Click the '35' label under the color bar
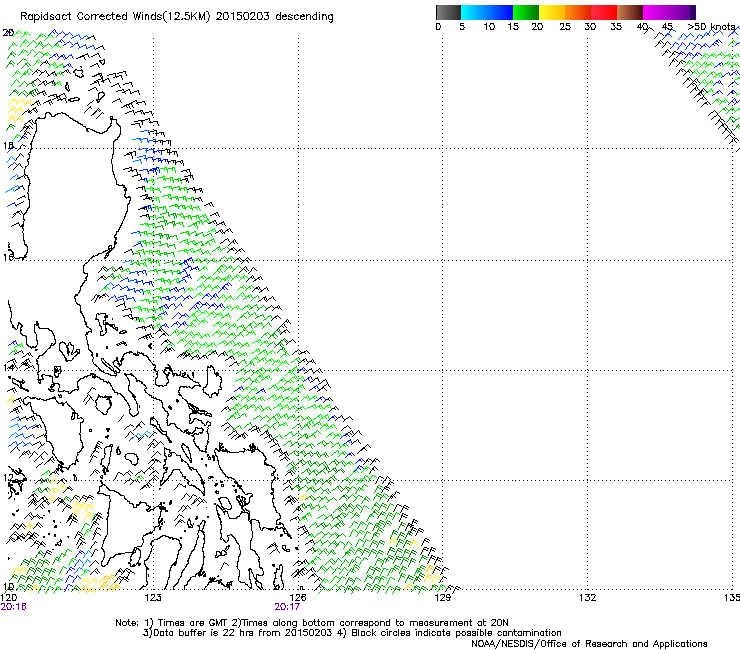This screenshot has height=650, width=740. point(616,27)
